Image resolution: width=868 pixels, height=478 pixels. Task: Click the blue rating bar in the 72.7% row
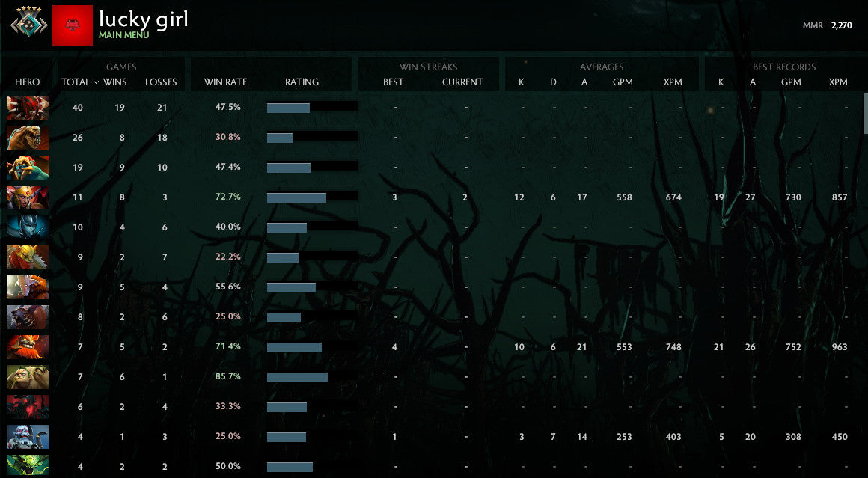coord(296,197)
